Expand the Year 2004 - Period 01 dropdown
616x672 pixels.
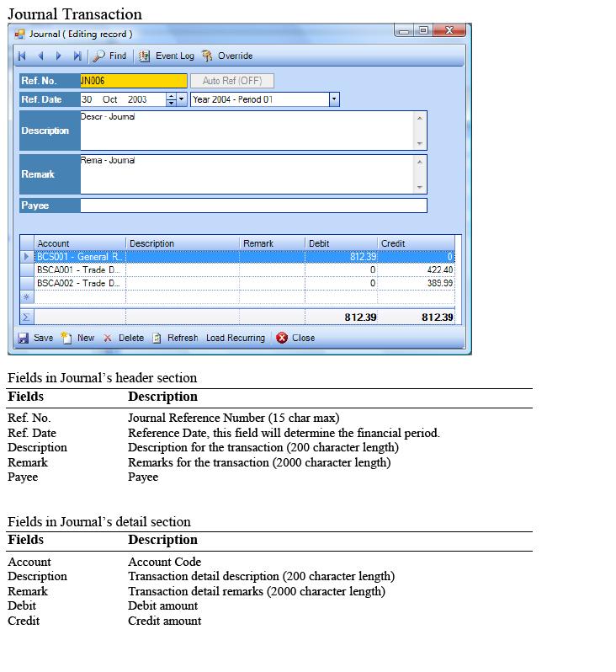coord(333,99)
